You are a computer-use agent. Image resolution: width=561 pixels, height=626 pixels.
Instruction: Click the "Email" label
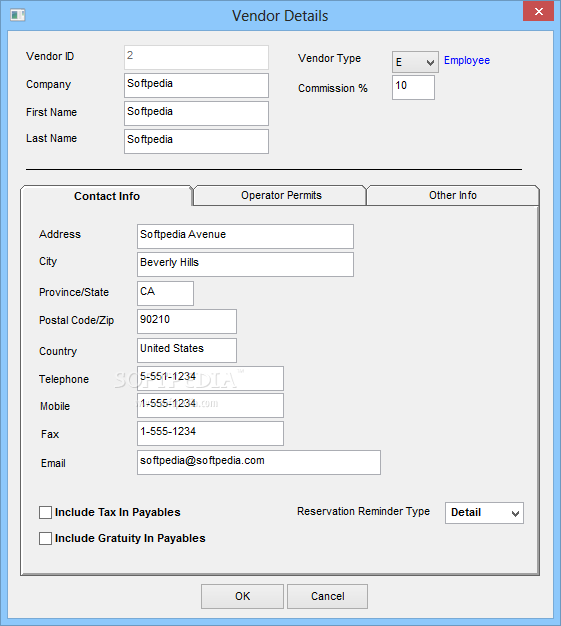click(x=53, y=463)
